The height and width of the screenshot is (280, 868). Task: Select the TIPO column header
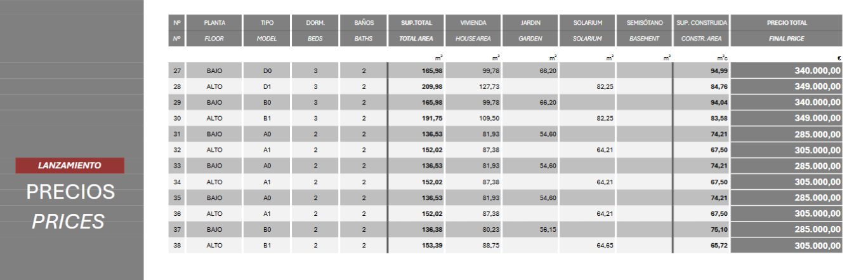click(267, 23)
